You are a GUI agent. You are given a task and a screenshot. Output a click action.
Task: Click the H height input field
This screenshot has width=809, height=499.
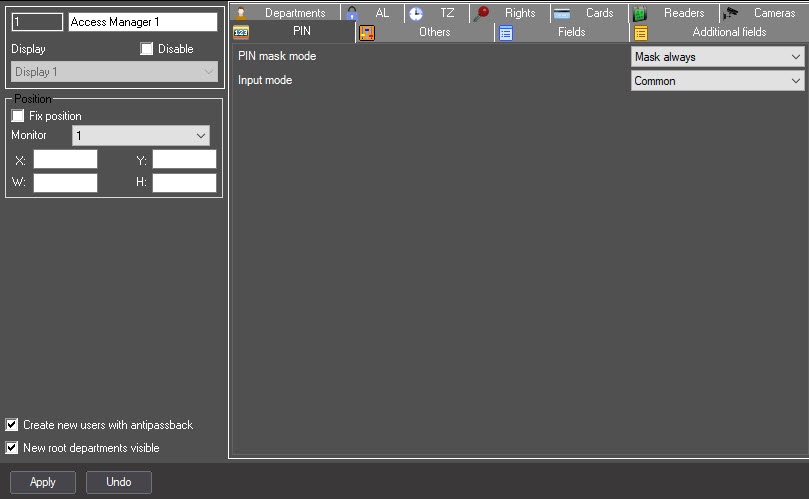[x=184, y=183]
